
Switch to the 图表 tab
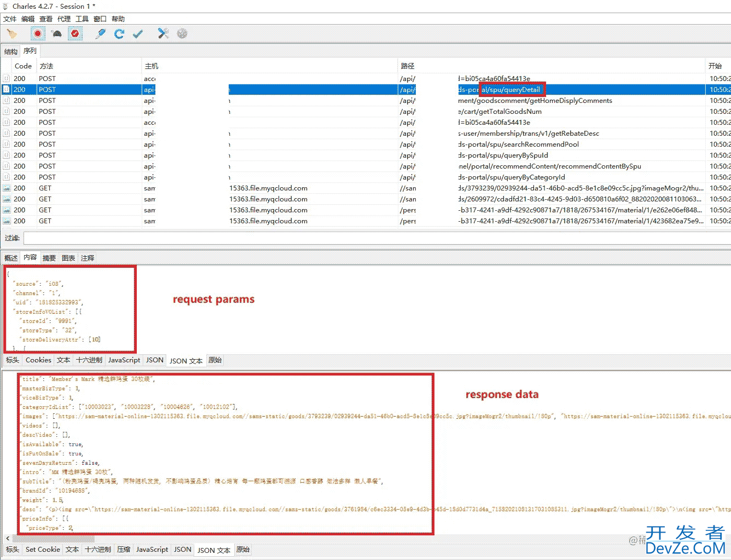[x=68, y=258]
